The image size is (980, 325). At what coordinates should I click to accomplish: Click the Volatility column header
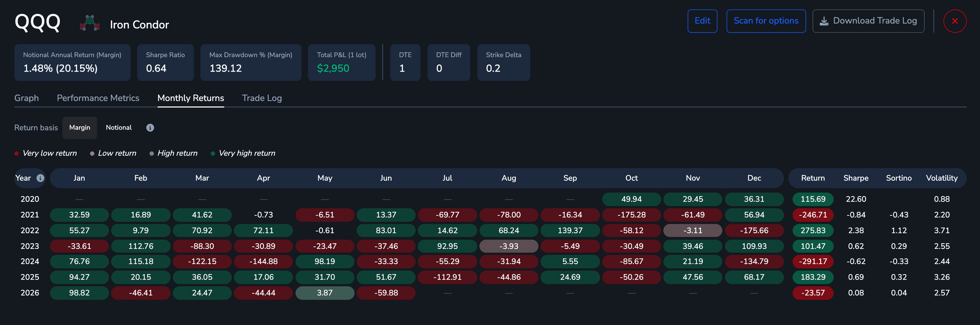click(942, 178)
